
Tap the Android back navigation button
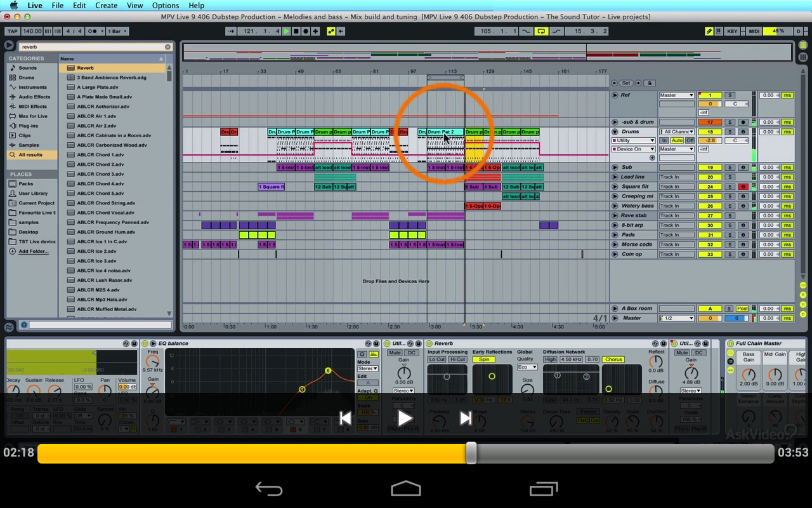coord(269,489)
